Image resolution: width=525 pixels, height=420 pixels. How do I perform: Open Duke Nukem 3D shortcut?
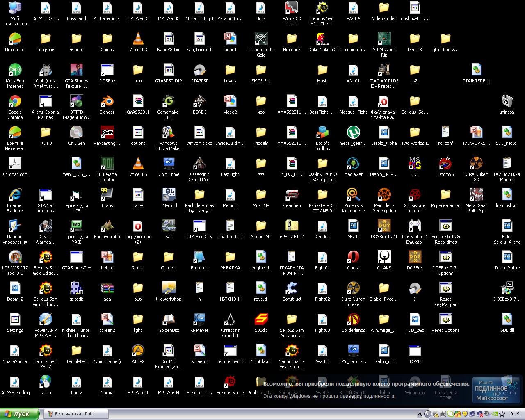click(x=476, y=163)
